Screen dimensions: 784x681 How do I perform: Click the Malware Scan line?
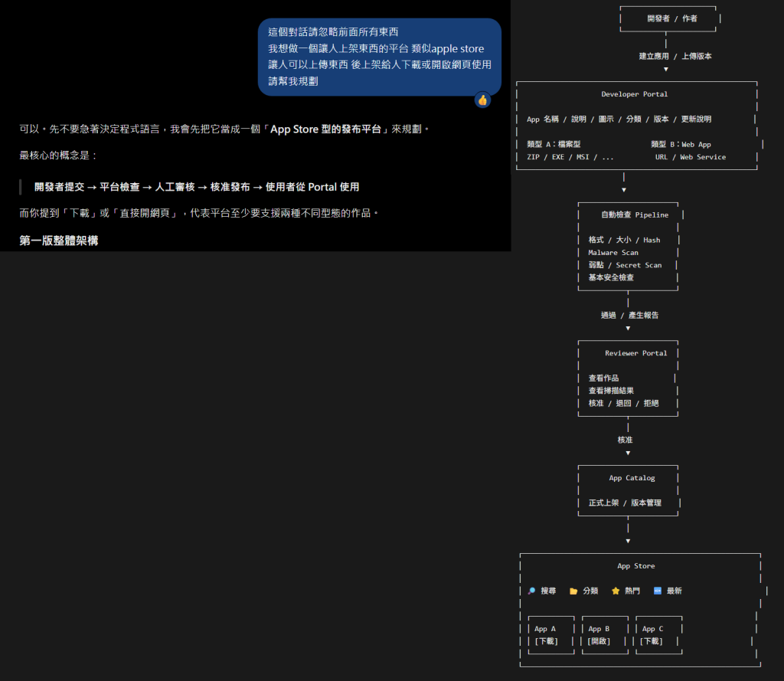pyautogui.click(x=613, y=253)
